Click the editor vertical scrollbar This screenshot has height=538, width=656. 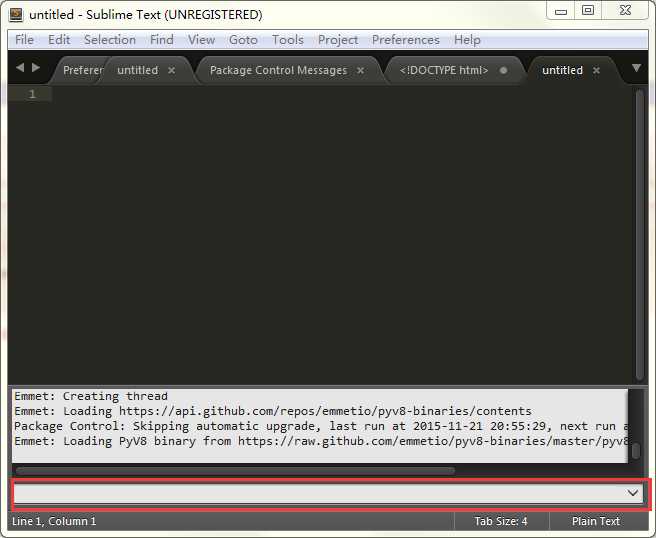pos(639,234)
